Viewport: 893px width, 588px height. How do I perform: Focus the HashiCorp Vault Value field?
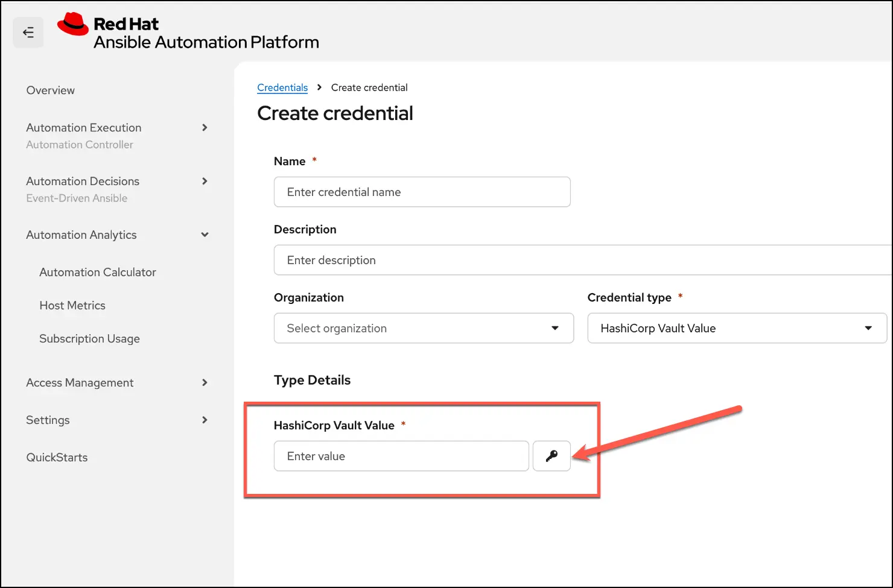tap(401, 456)
